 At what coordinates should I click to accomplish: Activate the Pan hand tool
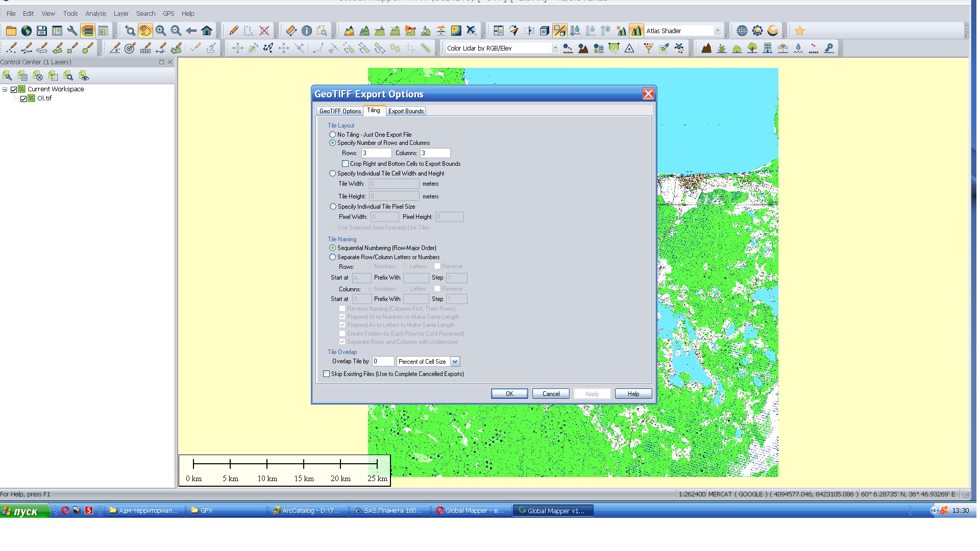[x=145, y=31]
